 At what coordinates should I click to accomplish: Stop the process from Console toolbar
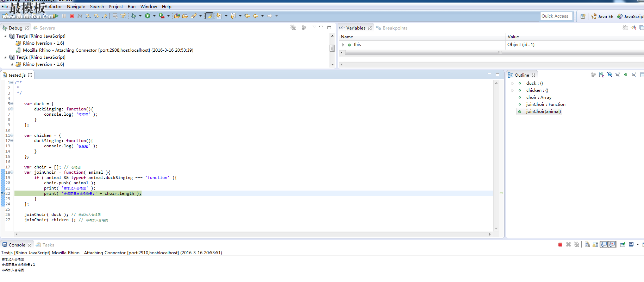click(560, 245)
